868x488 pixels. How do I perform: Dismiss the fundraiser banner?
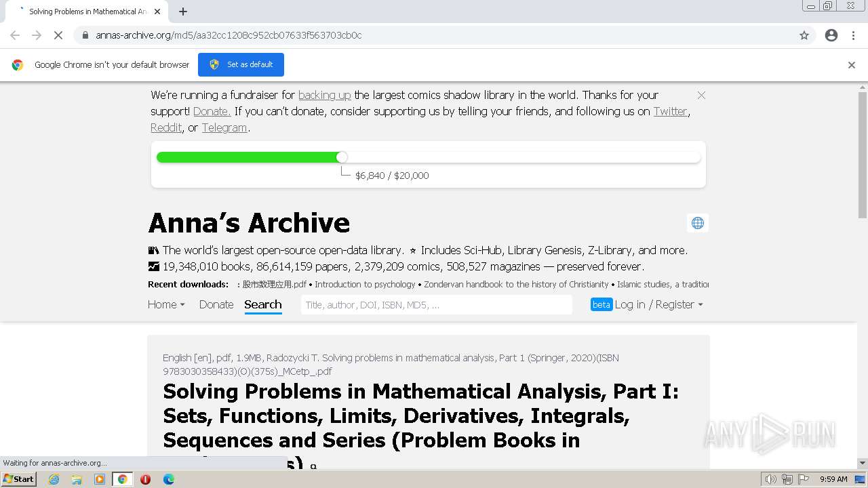[x=701, y=96]
